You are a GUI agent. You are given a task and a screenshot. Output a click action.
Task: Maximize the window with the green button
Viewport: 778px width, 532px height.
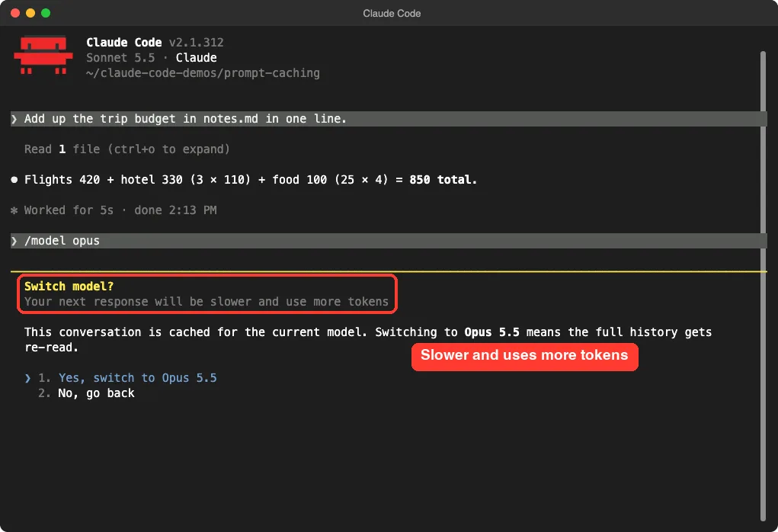coord(46,14)
